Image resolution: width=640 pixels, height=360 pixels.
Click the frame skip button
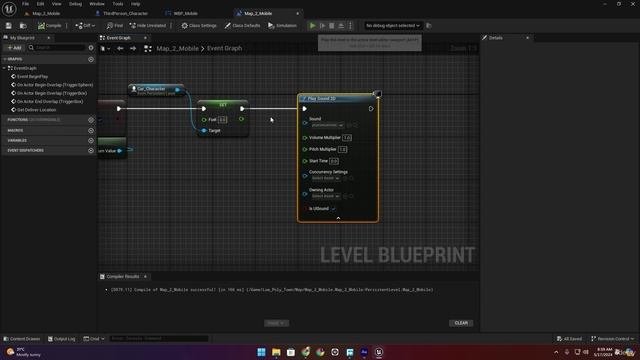tap(322, 26)
